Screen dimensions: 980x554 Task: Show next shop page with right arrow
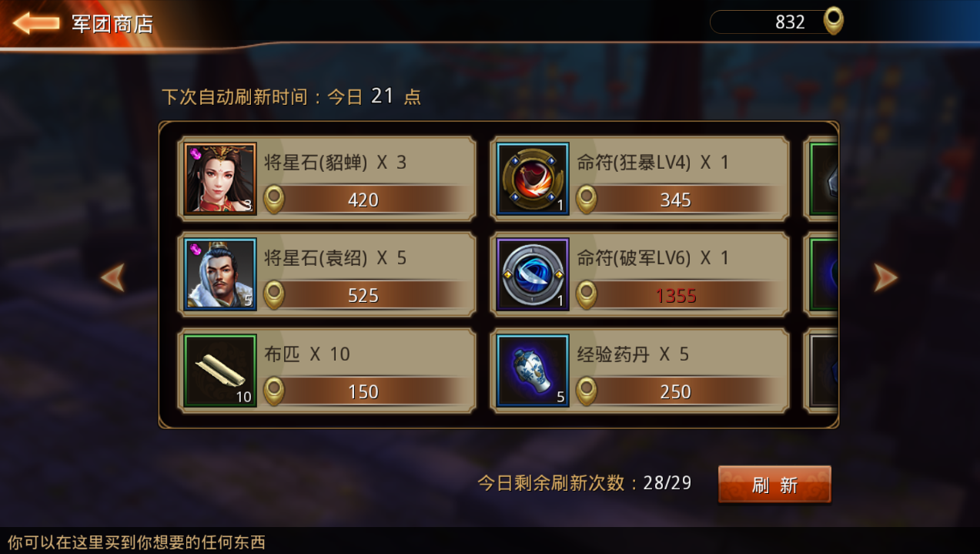(x=885, y=277)
